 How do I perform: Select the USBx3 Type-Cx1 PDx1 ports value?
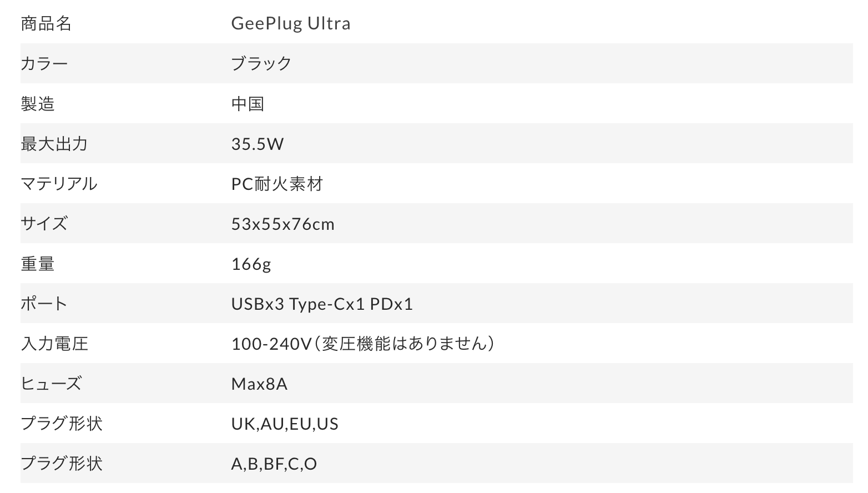(x=322, y=304)
